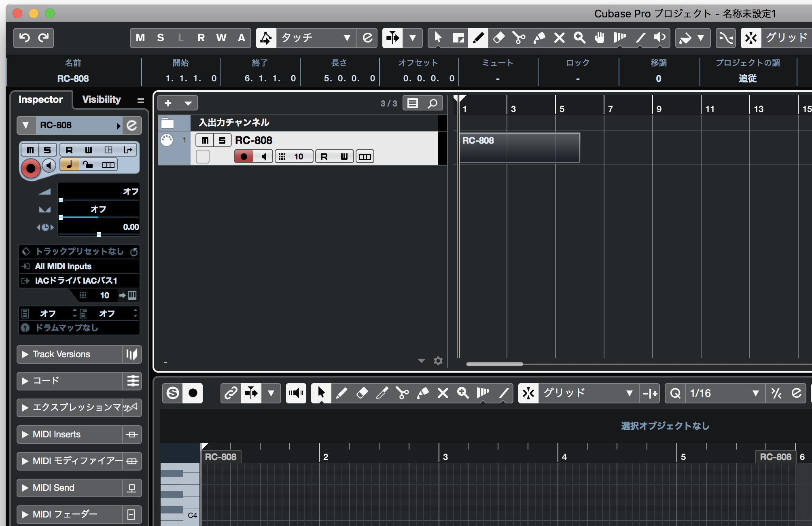Viewport: 812px width, 526px height.
Task: Switch to the Inspector tab
Action: tap(40, 100)
